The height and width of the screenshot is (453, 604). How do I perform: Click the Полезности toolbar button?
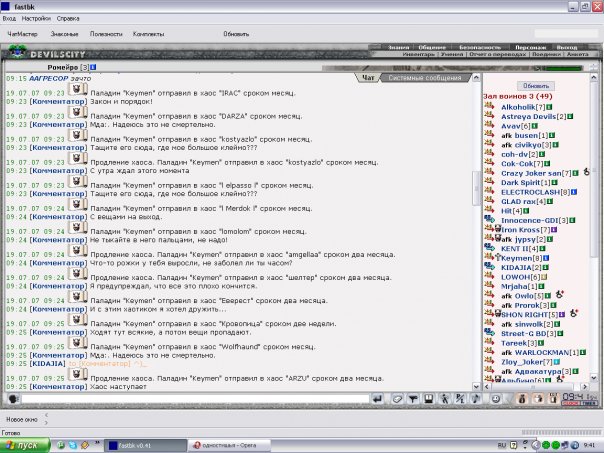click(x=106, y=34)
